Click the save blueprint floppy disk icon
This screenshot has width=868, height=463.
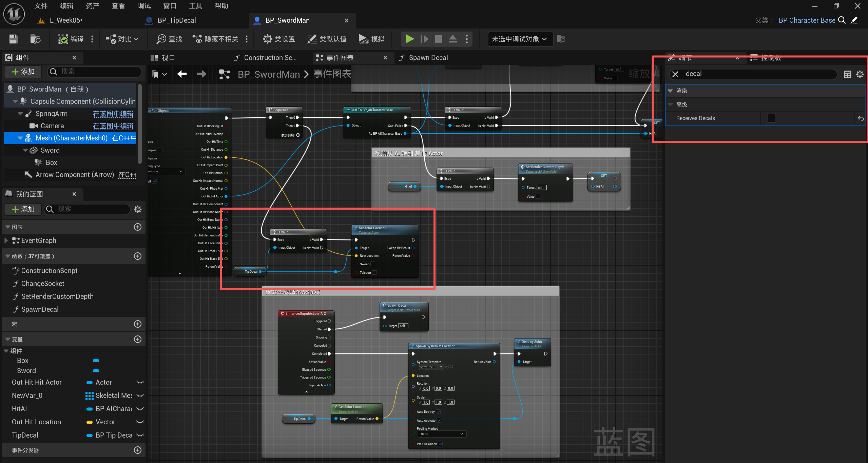13,39
